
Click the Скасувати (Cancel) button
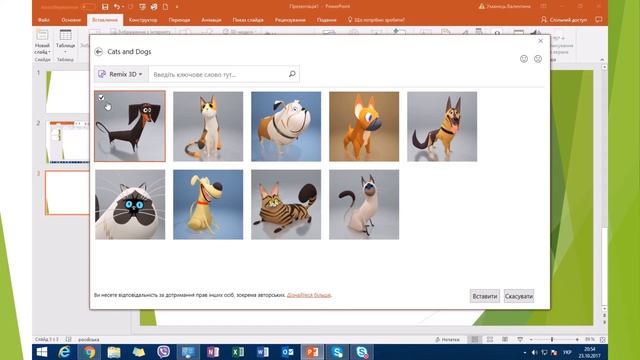point(519,296)
